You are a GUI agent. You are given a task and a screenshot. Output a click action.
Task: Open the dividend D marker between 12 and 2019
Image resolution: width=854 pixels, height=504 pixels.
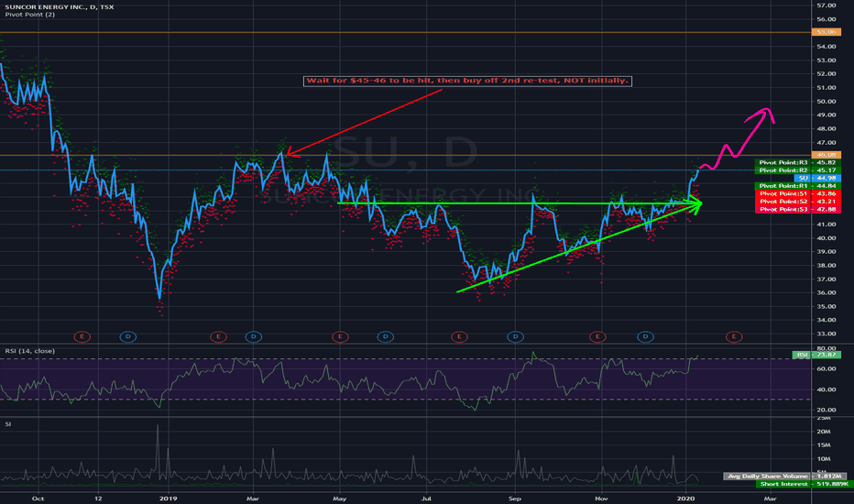point(128,336)
